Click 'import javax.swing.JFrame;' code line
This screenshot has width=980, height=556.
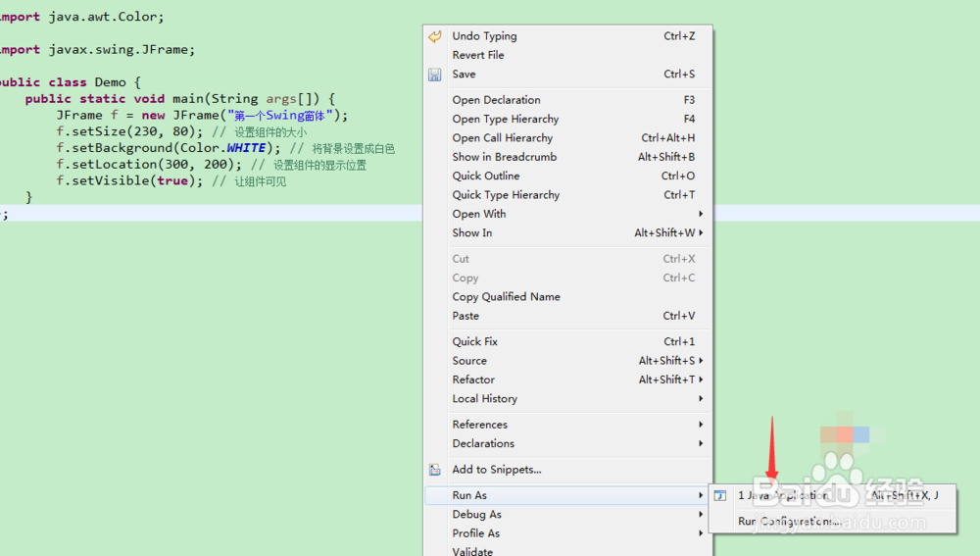pos(97,49)
